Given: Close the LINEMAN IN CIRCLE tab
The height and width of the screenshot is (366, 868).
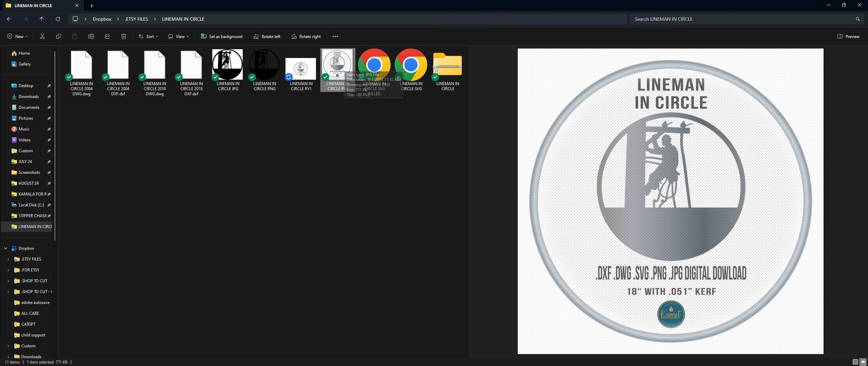Looking at the screenshot, I should 77,6.
